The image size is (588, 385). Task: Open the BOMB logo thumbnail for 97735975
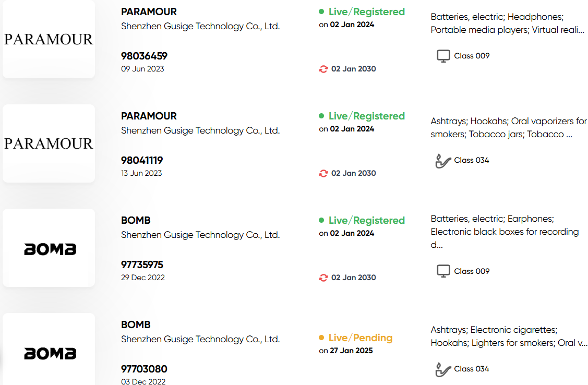coord(49,248)
